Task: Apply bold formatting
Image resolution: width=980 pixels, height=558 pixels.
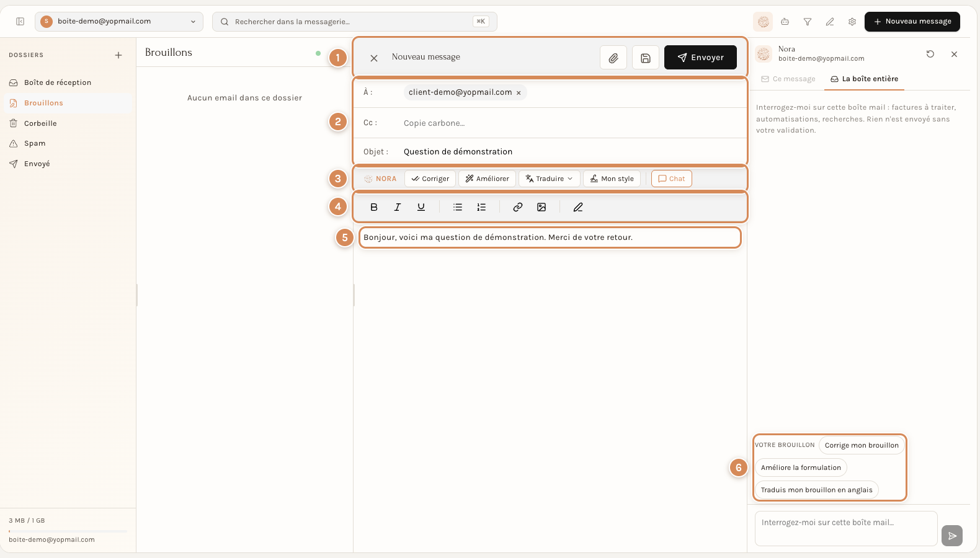Action: pos(374,207)
